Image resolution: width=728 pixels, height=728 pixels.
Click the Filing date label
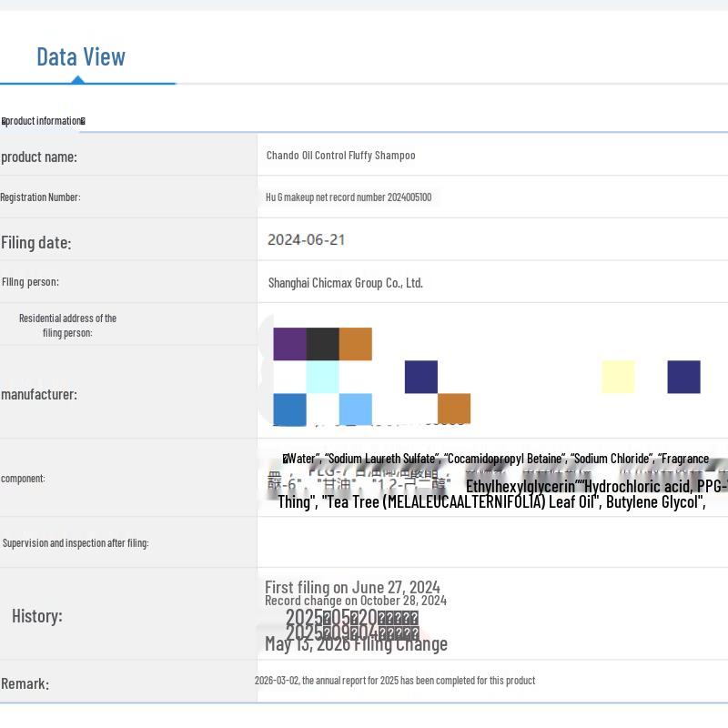[x=36, y=242]
